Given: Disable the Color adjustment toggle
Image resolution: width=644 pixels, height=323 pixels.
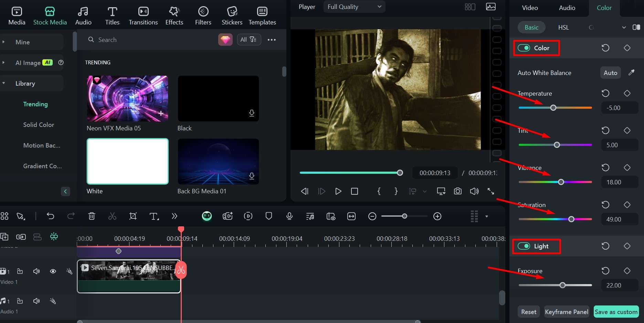Looking at the screenshot, I should point(524,48).
